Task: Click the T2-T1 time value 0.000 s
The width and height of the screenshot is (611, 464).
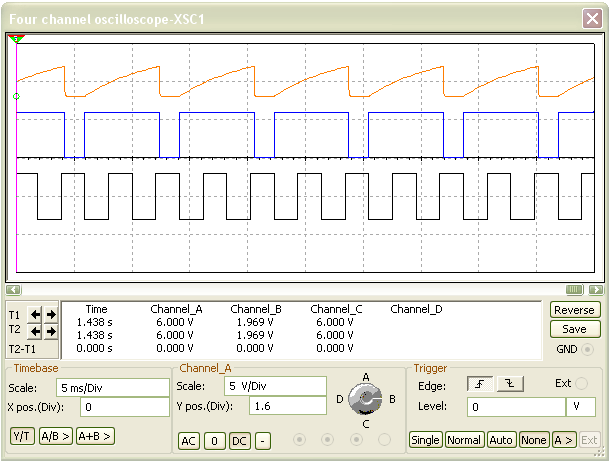Action: pos(94,348)
